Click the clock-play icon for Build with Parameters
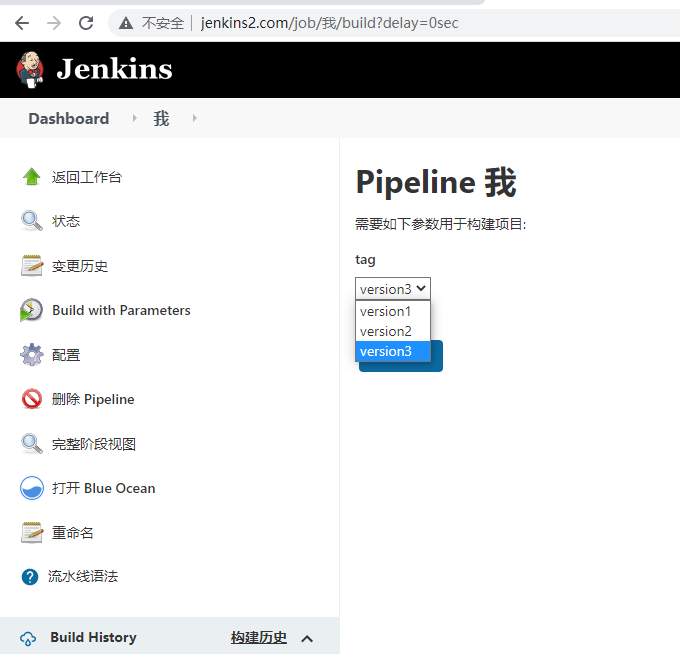The image size is (680, 654). [x=31, y=310]
